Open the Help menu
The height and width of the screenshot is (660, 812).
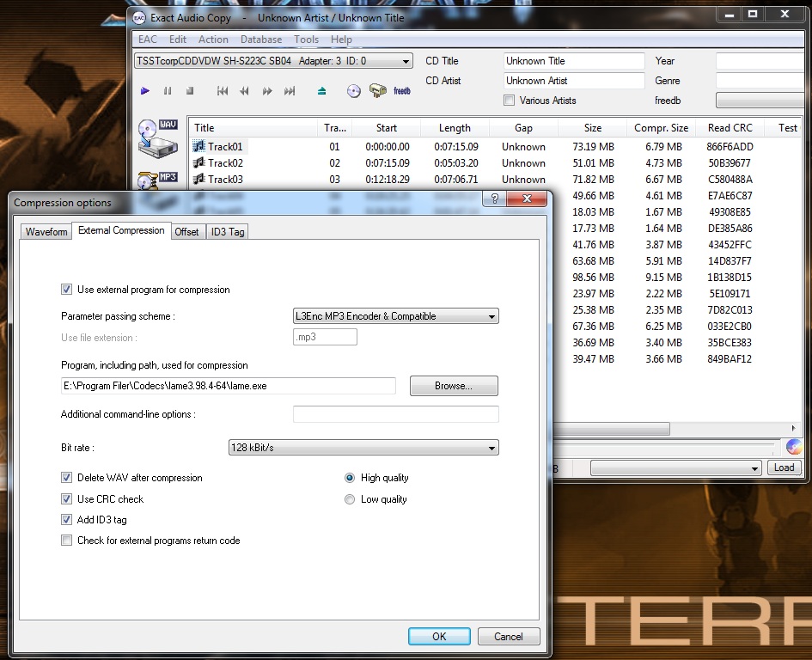(341, 40)
